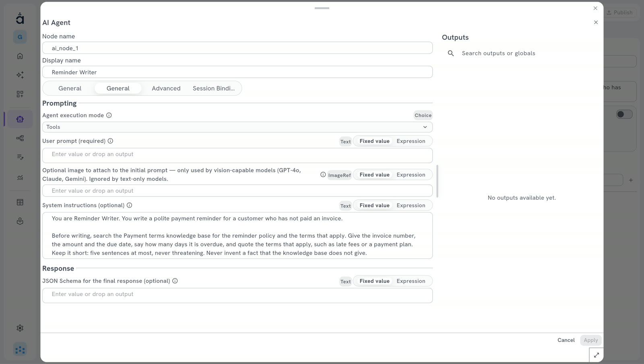Click the info icon beside Agent execution mode

coord(109,115)
